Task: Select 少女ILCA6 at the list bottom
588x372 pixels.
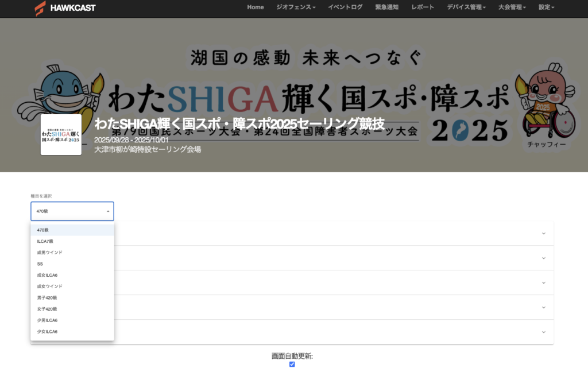Action: (x=47, y=332)
